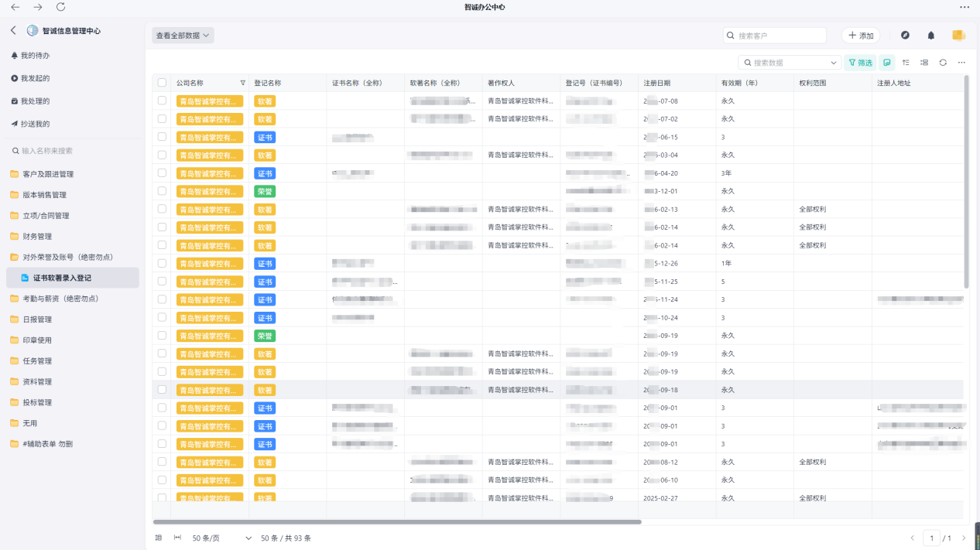Open the title bar three-dot menu

pyautogui.click(x=965, y=7)
